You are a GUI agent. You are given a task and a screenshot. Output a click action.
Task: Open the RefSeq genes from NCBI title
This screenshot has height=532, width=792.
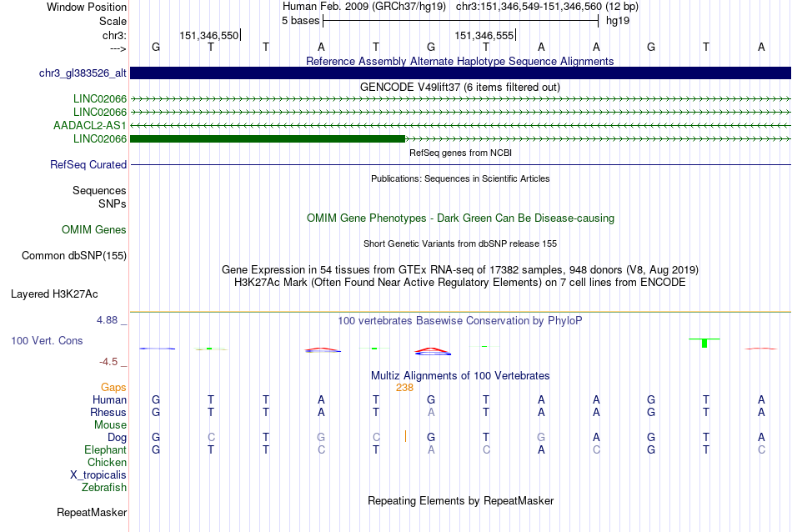[460, 153]
